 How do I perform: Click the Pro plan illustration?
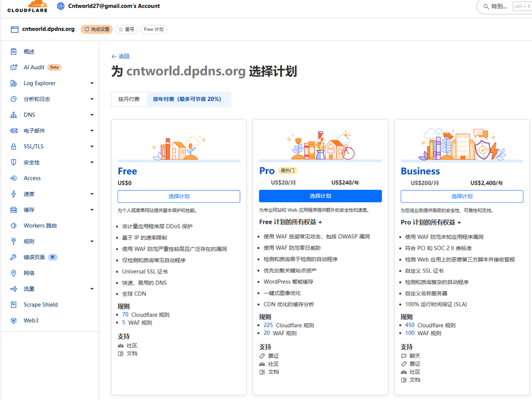[321, 145]
